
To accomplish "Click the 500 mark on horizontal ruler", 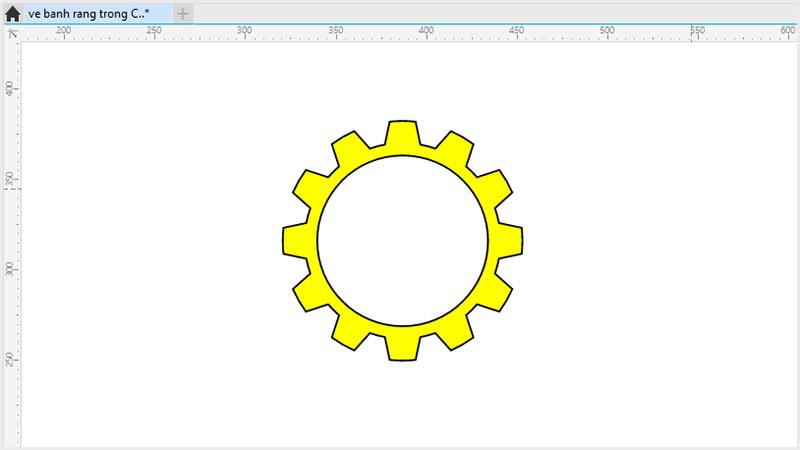I will pos(607,32).
